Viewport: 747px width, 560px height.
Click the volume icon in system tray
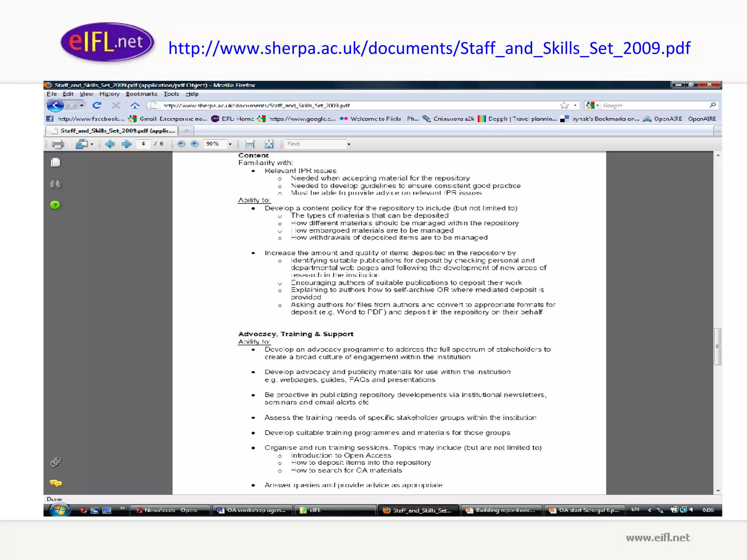691,510
